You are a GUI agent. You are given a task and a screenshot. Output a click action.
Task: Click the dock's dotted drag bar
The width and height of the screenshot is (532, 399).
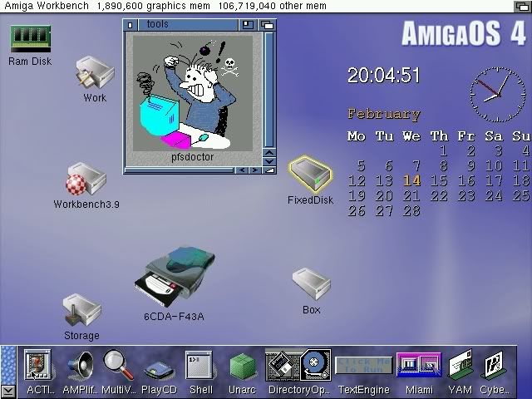8,365
